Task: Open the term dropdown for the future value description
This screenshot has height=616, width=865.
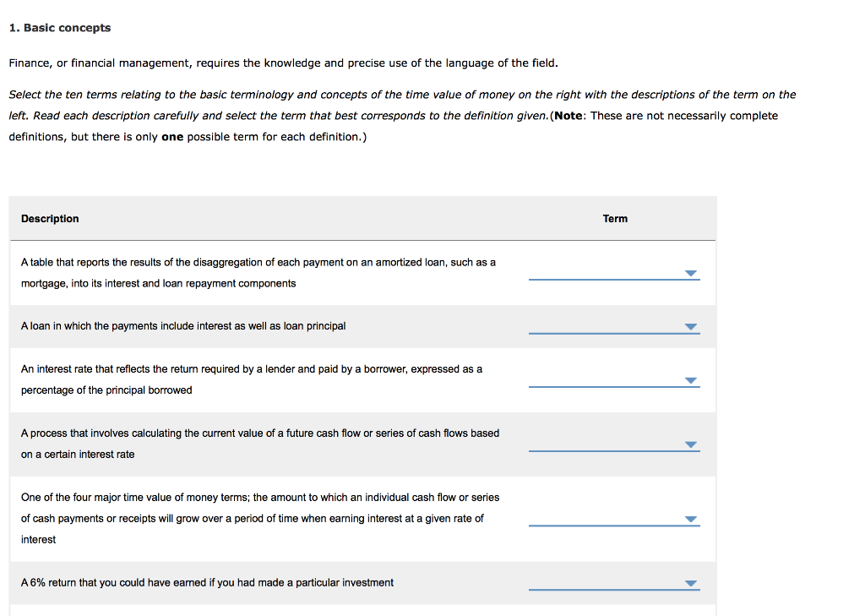Action: (x=691, y=518)
